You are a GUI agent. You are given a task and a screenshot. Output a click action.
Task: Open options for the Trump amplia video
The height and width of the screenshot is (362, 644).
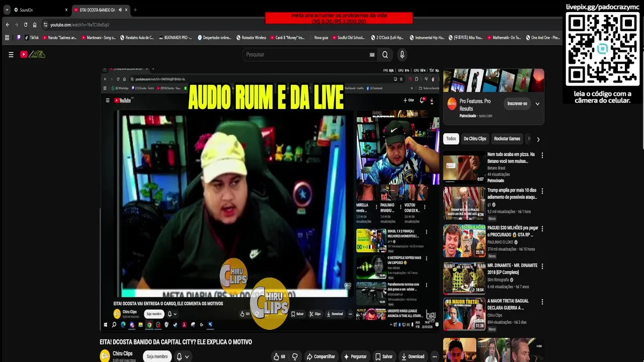542,191
